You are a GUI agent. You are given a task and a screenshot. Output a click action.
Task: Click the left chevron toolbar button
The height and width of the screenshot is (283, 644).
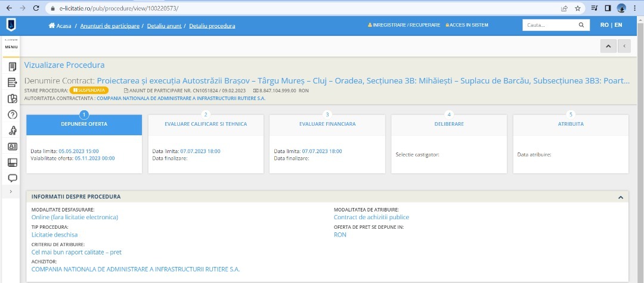point(624,46)
